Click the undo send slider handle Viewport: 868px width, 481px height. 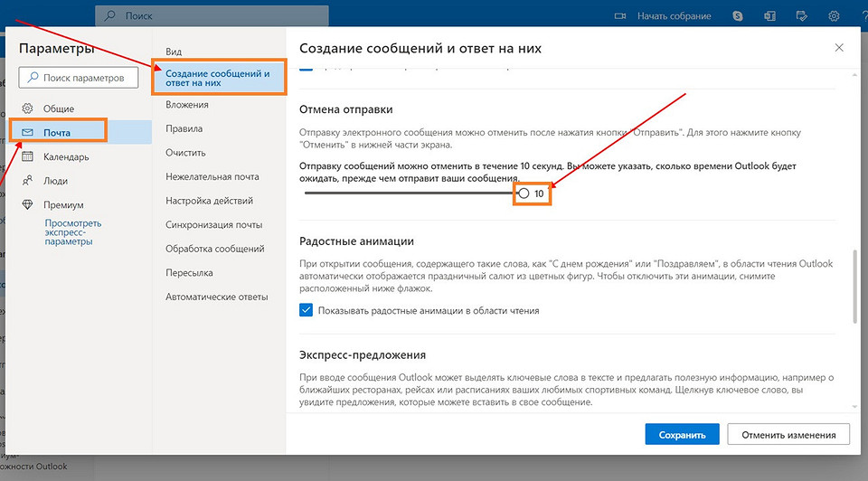click(524, 193)
